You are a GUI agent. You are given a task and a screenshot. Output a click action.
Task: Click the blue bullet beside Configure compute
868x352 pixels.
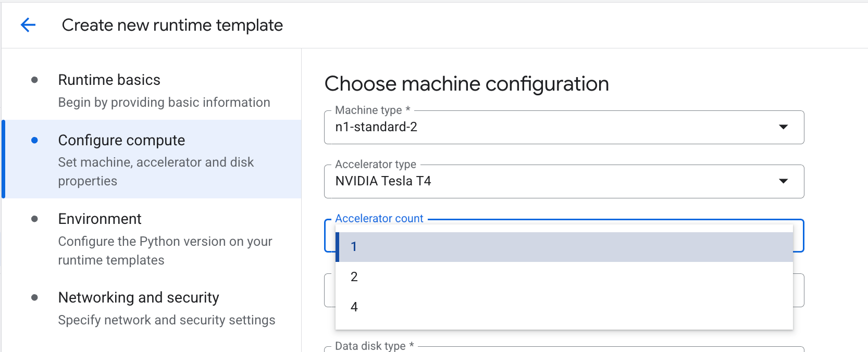(x=34, y=140)
